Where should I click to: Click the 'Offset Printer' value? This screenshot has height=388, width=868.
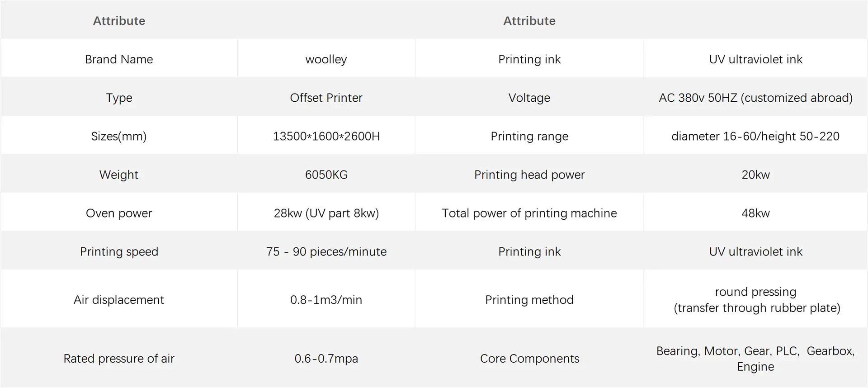click(326, 98)
